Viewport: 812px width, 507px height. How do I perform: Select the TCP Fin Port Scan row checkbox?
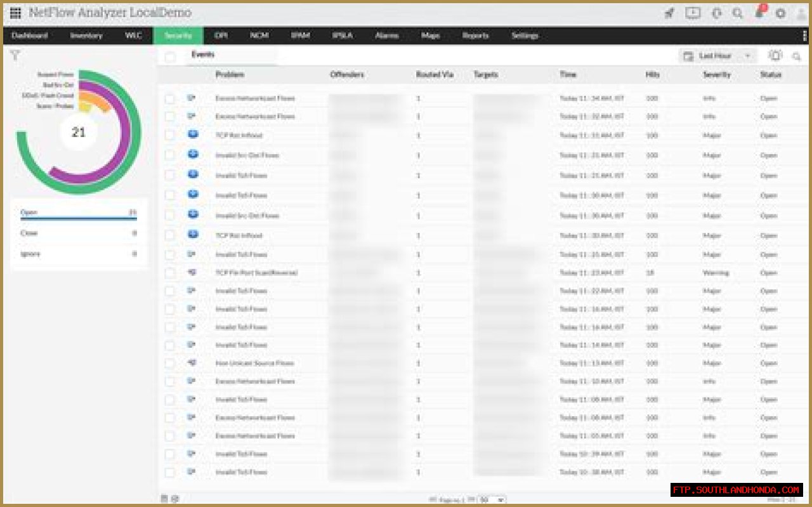170,273
